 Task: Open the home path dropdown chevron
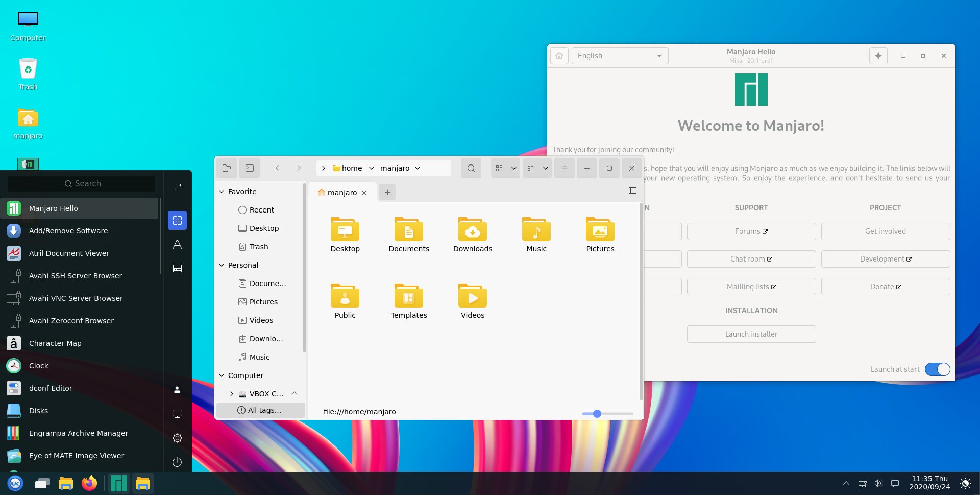pyautogui.click(x=372, y=168)
